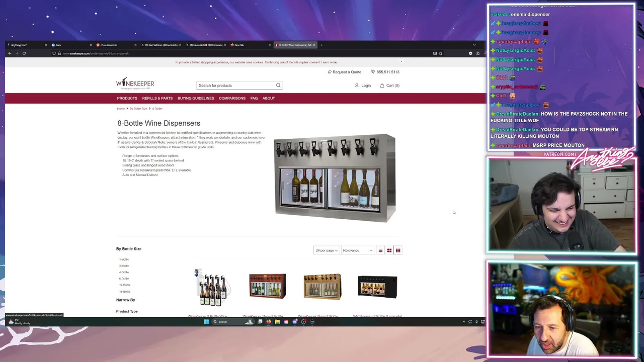This screenshot has height=362, width=644.
Task: Reload the page in the browser
Action: 24,53
